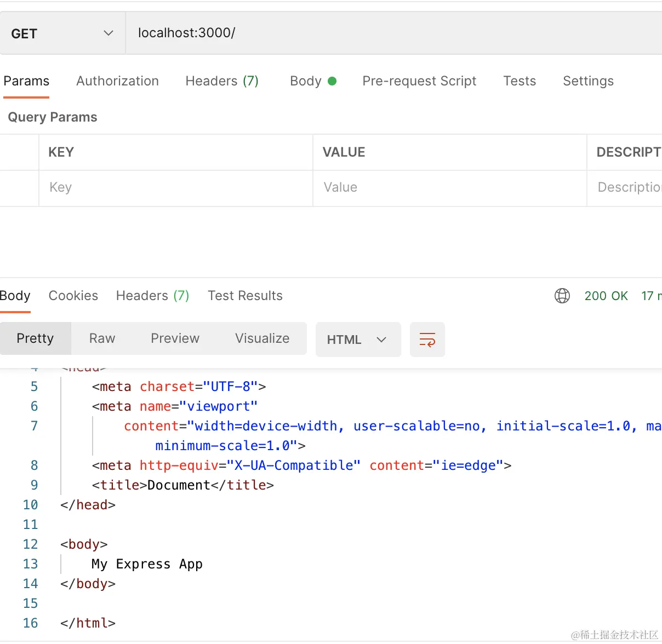Viewport: 662px width, 644px height.
Task: Open the HTML format dropdown
Action: coord(358,340)
